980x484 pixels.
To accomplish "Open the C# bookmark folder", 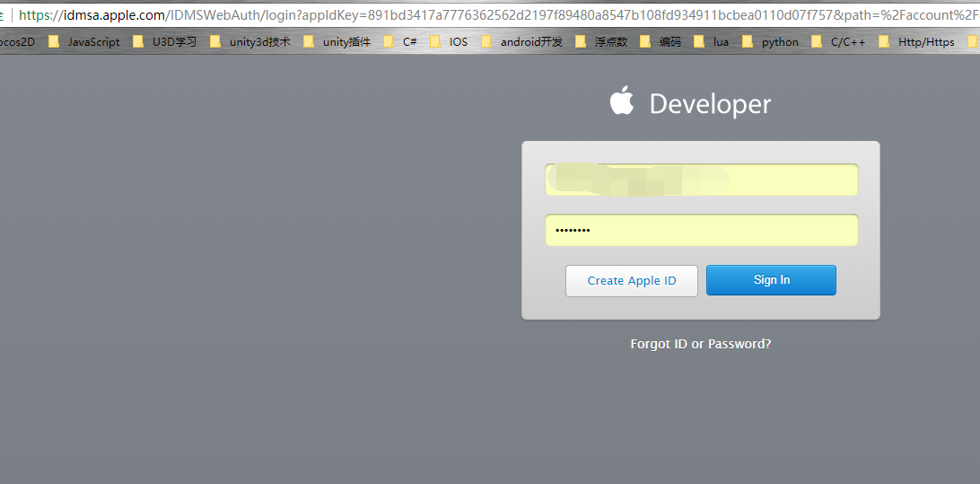I will click(x=400, y=42).
